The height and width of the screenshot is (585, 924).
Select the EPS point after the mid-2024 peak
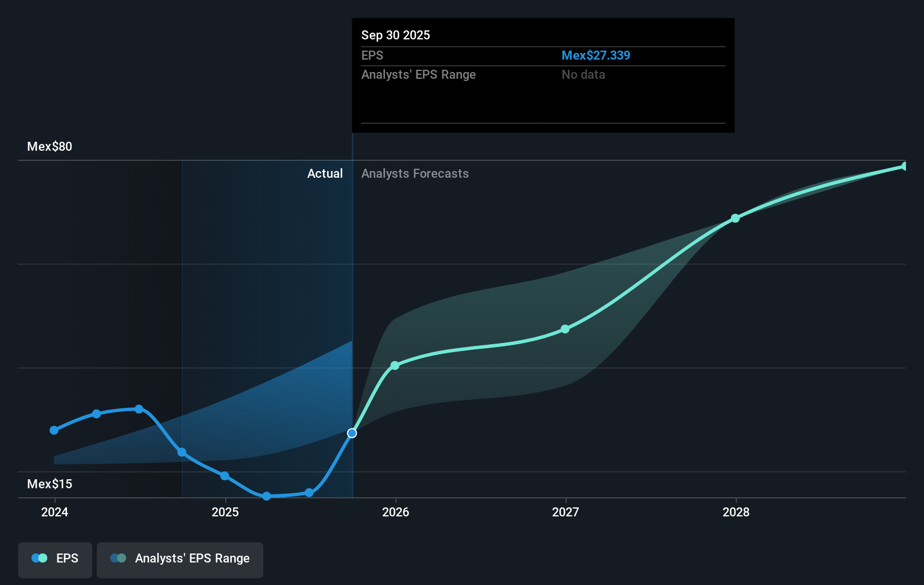[x=182, y=452]
